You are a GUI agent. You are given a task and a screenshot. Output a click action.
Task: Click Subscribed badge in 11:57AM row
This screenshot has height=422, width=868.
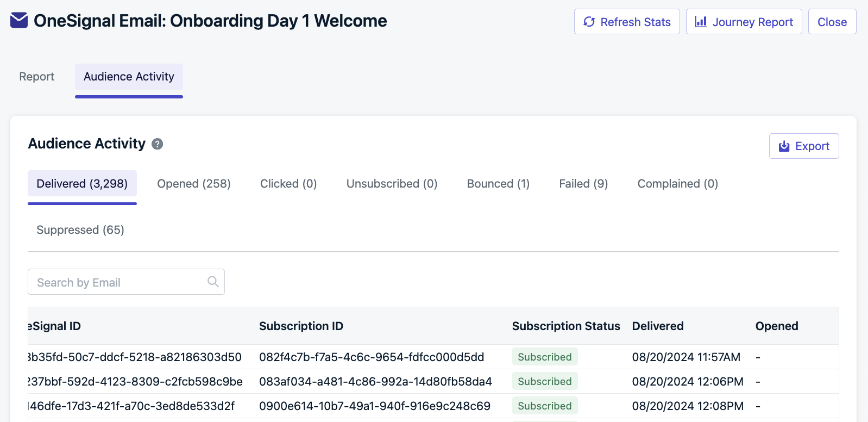pos(545,357)
